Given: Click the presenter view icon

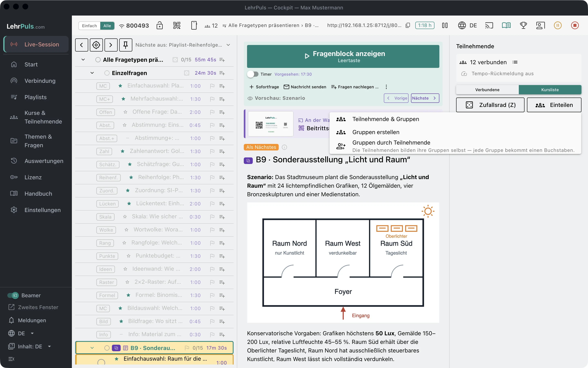Looking at the screenshot, I should pos(540,25).
